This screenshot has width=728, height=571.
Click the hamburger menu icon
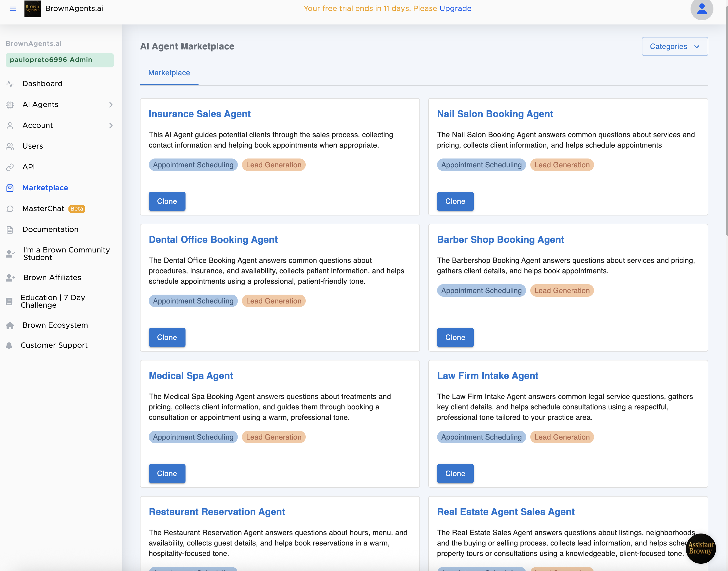(13, 9)
